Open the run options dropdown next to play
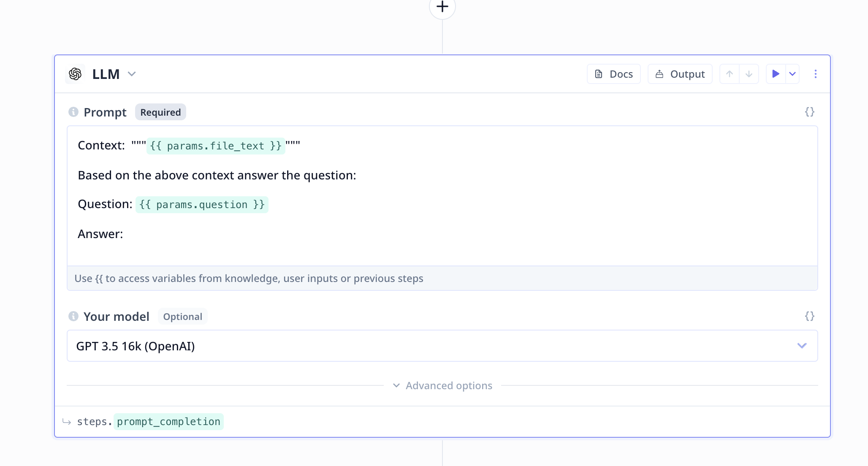Image resolution: width=868 pixels, height=466 pixels. (792, 74)
